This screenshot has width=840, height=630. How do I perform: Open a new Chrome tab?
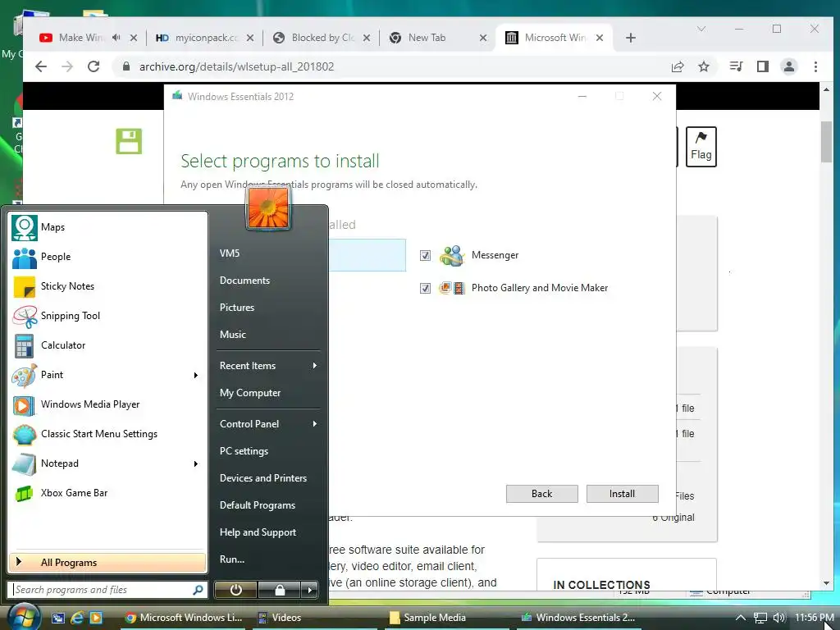tap(631, 38)
